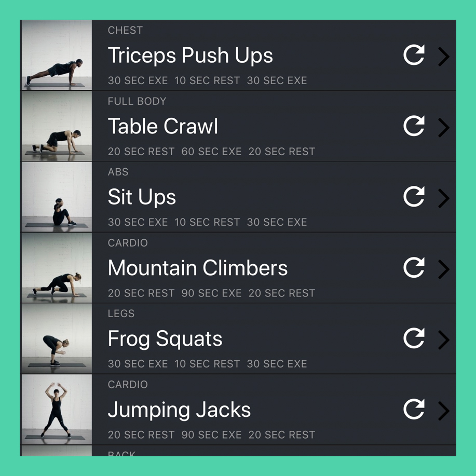Screen dimensions: 476x476
Task: Expand Mountain Climbers chevron arrow
Action: [x=443, y=269]
